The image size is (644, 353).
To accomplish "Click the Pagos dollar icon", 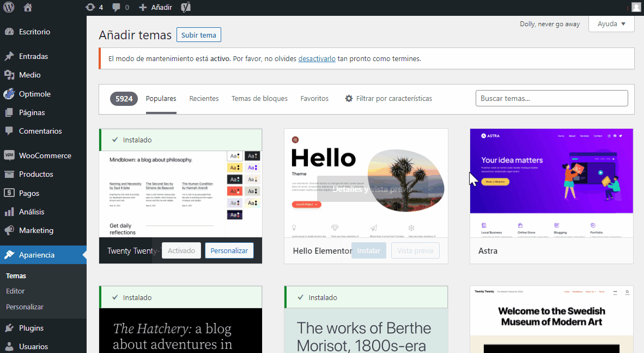I will tap(9, 193).
